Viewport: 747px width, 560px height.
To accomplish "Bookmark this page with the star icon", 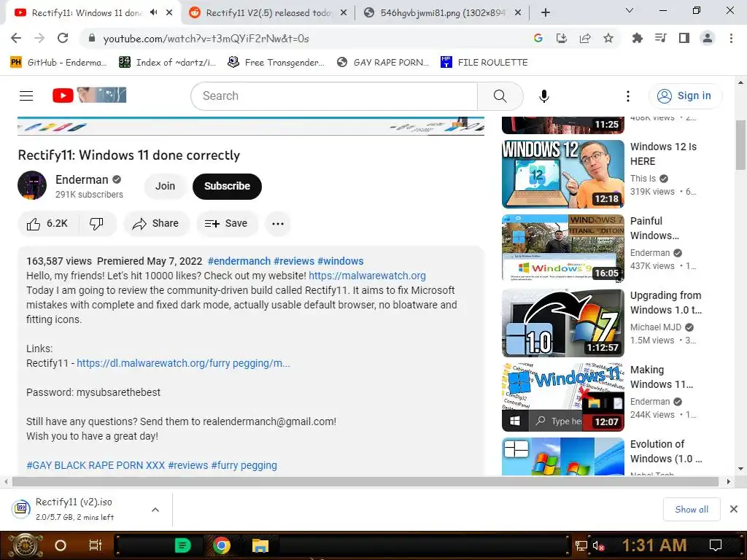I will click(x=608, y=38).
